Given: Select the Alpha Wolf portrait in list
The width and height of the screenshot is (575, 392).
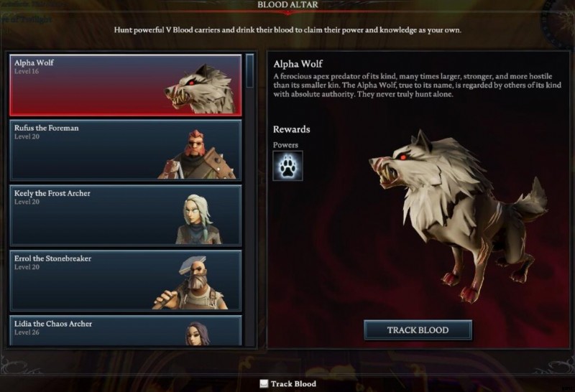Looking at the screenshot, I should pos(201,89).
